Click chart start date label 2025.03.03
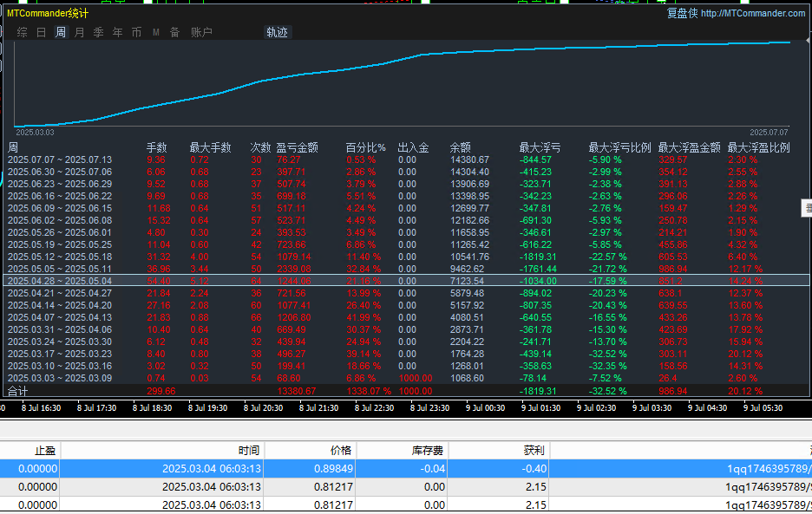Image resolution: width=812 pixels, height=514 pixels. (x=35, y=133)
